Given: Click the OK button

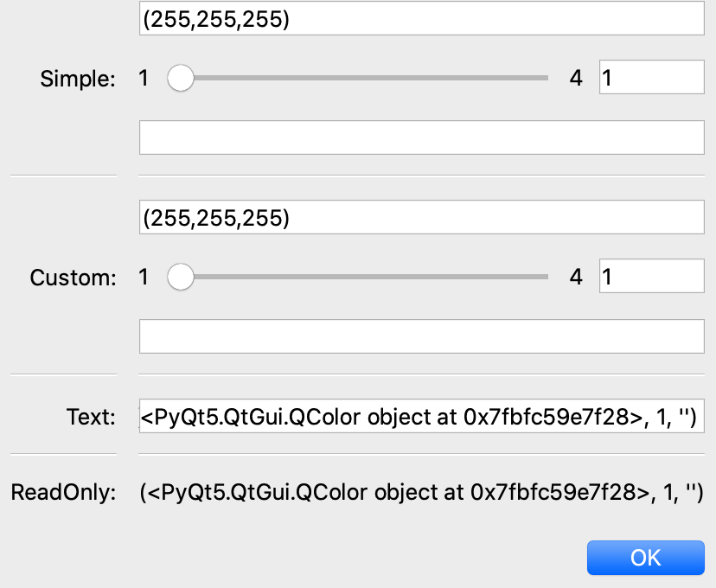Looking at the screenshot, I should [645, 558].
